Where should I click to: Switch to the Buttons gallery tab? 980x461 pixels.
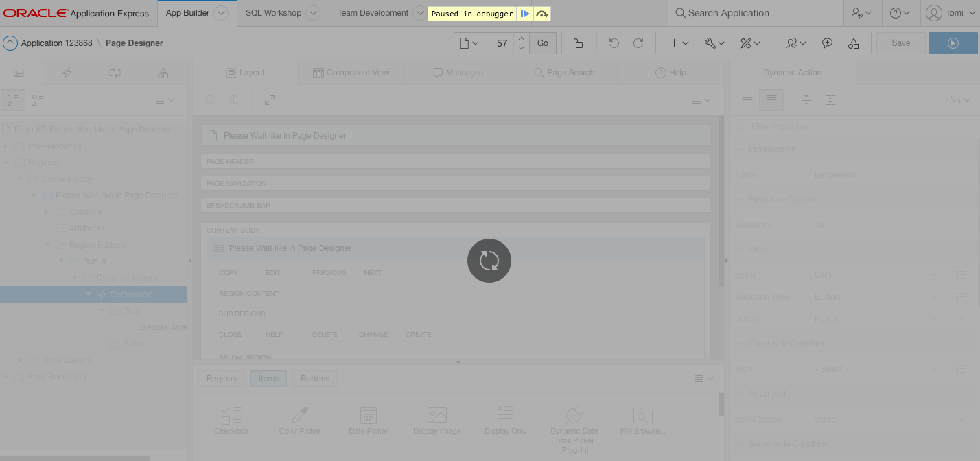(x=314, y=378)
